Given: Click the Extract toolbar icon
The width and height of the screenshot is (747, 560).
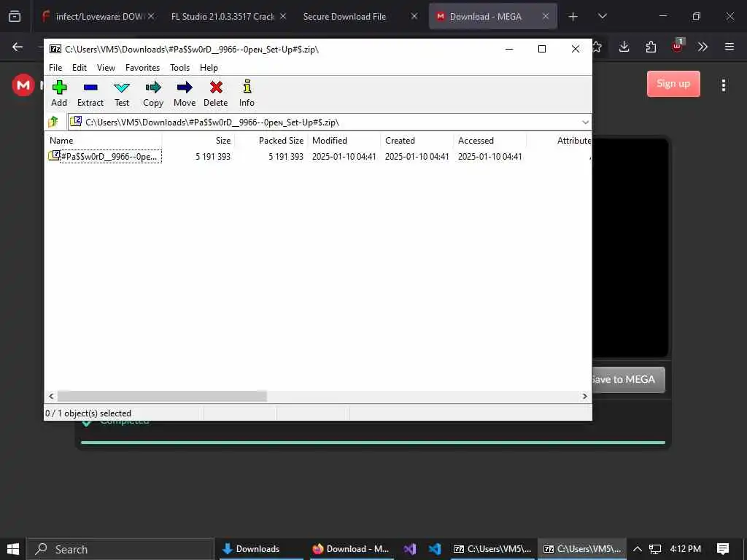Looking at the screenshot, I should click(x=90, y=93).
